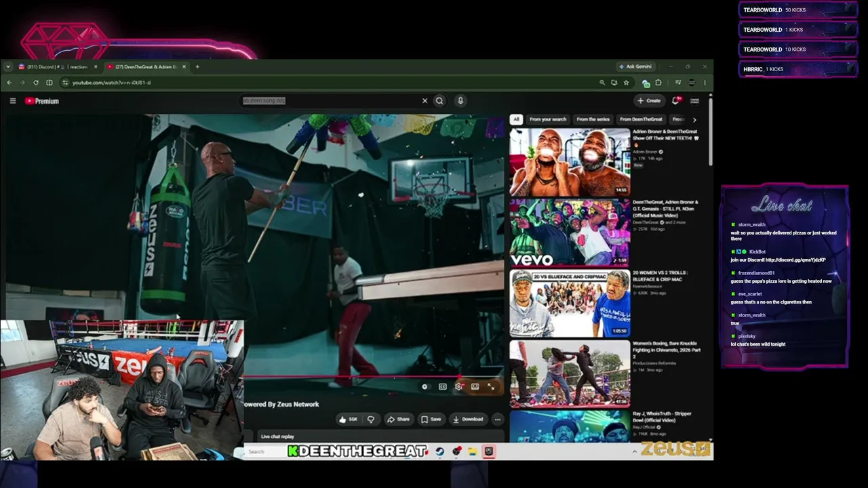Viewport: 868px width, 488px height.
Task: Bookmark this page with the star icon
Action: coord(626,83)
